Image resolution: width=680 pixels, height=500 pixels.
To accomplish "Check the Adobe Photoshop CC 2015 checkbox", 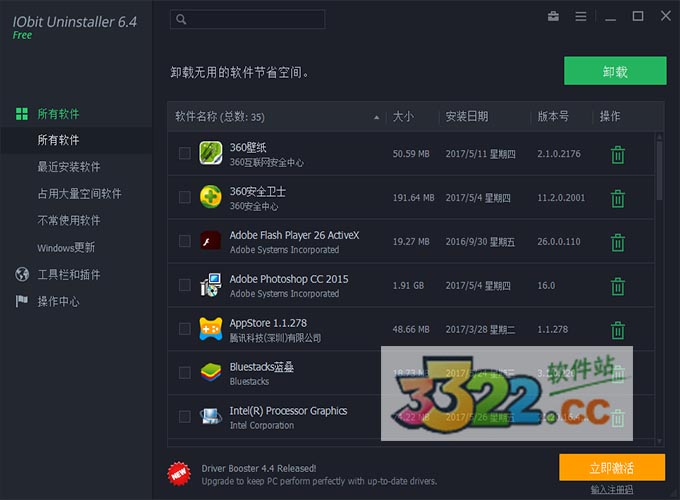I will [185, 285].
